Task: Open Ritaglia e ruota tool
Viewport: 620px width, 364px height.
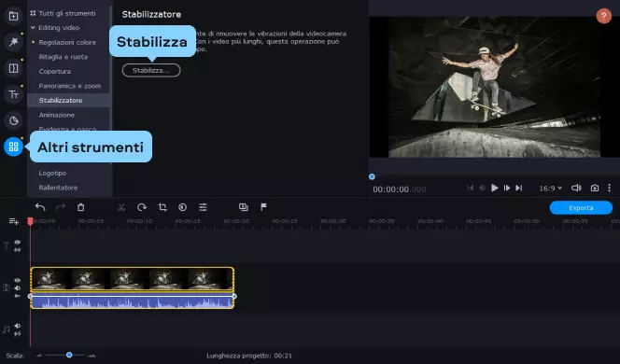Action: pos(63,57)
